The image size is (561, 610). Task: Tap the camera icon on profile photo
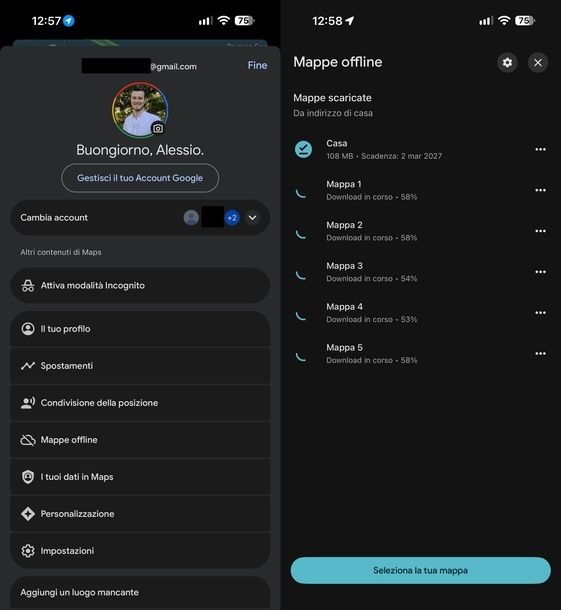click(x=158, y=128)
